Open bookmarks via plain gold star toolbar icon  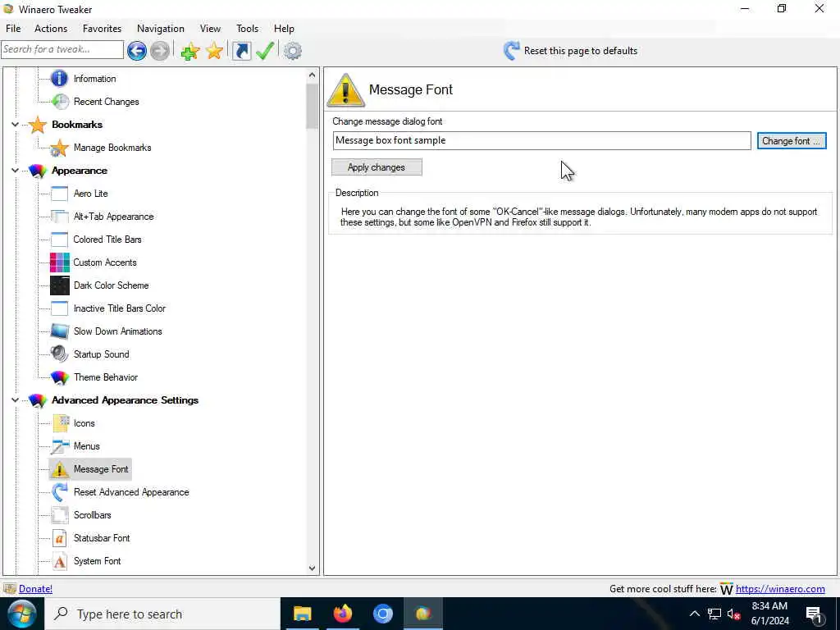click(x=214, y=51)
